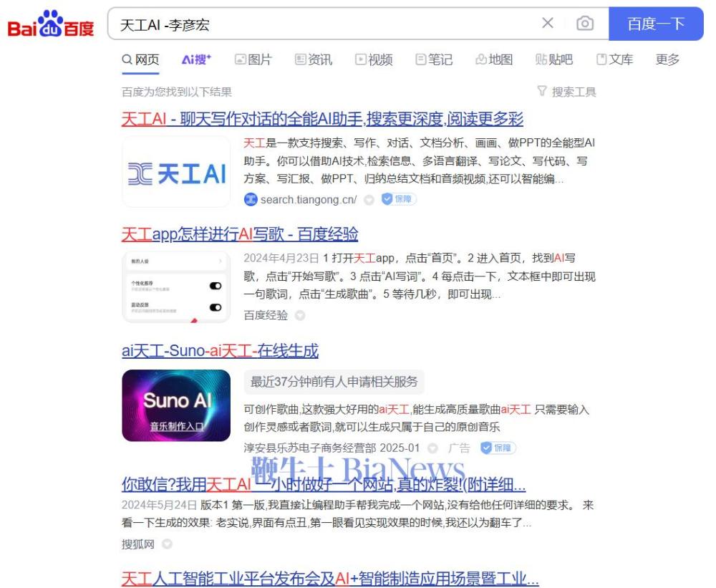Go to the 笔记 tab

(434, 59)
